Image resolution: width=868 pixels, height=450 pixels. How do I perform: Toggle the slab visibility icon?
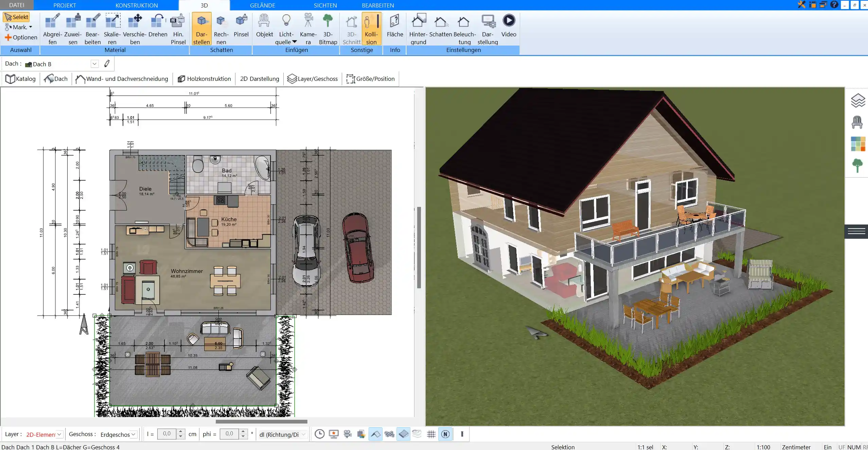click(403, 434)
